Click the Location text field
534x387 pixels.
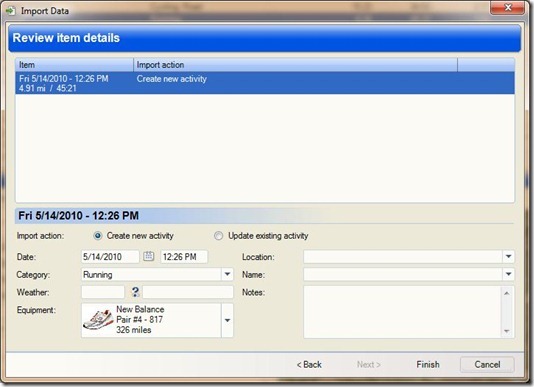coord(403,257)
